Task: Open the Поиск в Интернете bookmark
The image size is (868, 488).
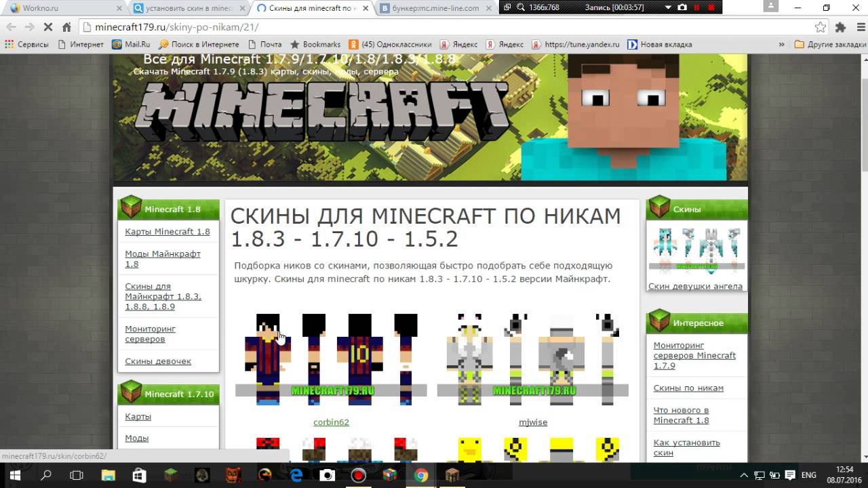Action: (x=199, y=44)
